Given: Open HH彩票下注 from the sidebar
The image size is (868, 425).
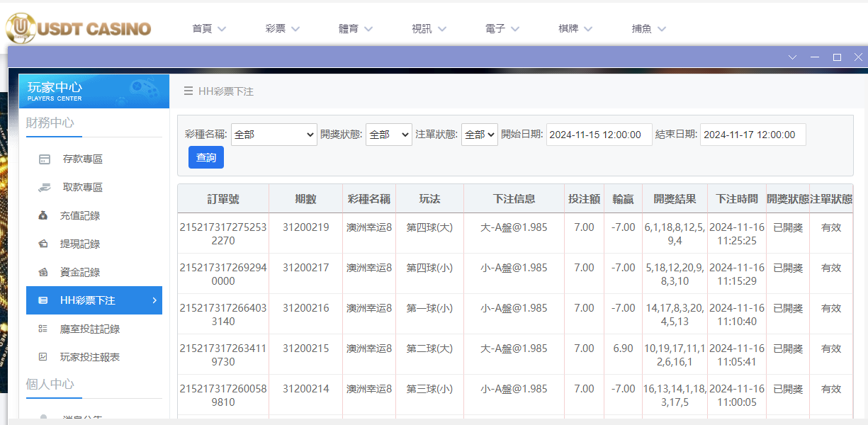Looking at the screenshot, I should pyautogui.click(x=85, y=300).
